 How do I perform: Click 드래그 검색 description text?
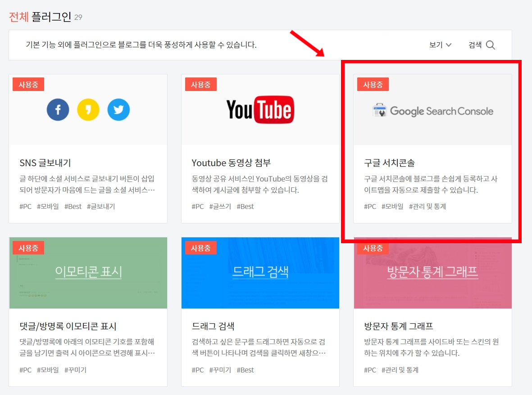[x=259, y=348]
